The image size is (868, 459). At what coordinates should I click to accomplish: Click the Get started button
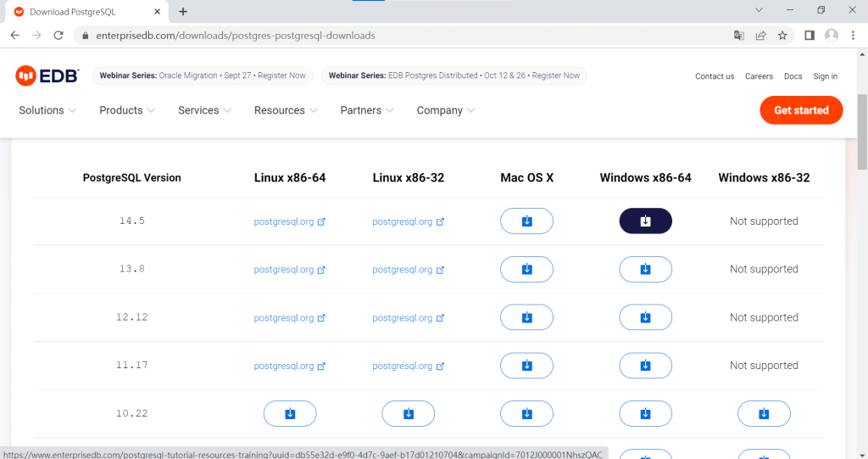pos(801,110)
